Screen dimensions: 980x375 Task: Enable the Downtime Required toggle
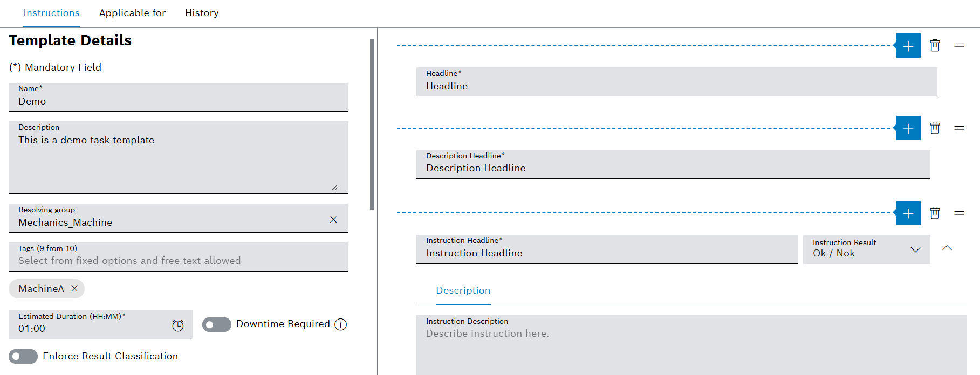(x=216, y=324)
